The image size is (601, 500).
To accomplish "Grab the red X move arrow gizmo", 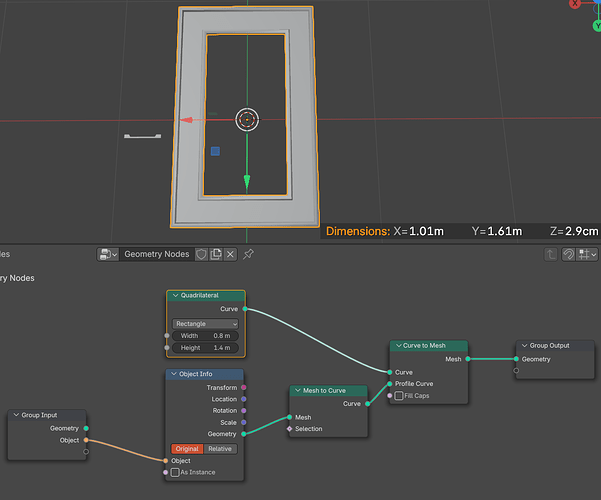I will click(187, 120).
